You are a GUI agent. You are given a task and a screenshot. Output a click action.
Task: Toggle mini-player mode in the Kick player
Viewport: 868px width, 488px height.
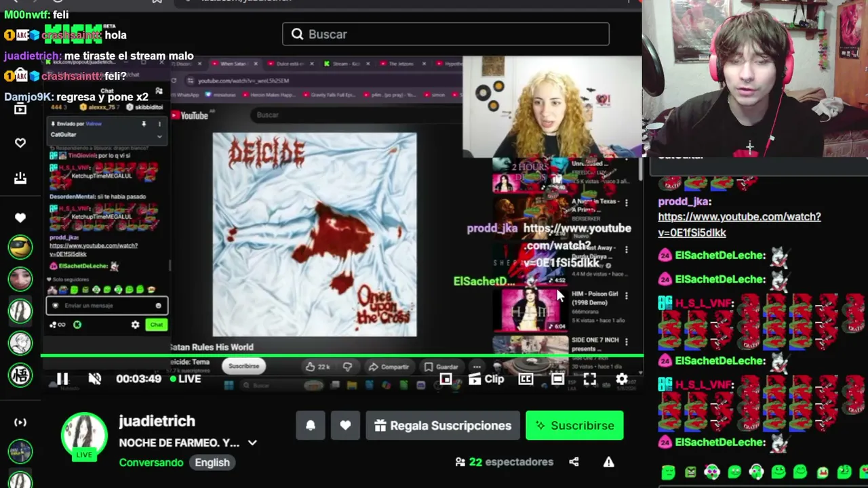446,379
